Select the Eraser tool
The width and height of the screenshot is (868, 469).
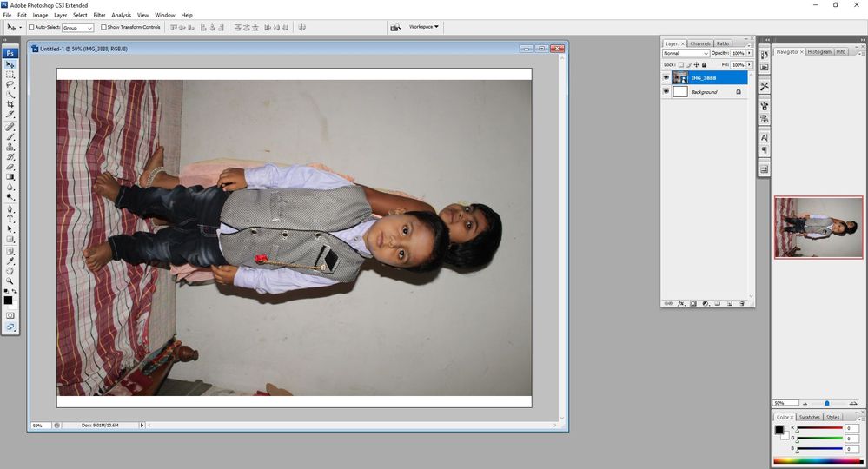click(x=10, y=167)
